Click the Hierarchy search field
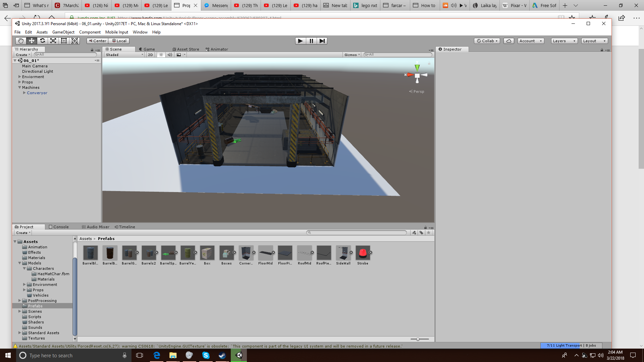644x362 pixels. click(65, 55)
